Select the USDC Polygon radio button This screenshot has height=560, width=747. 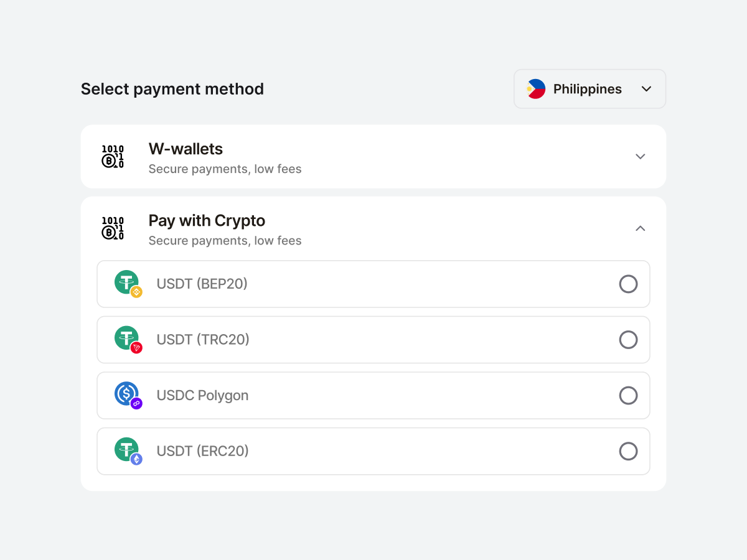coord(628,395)
